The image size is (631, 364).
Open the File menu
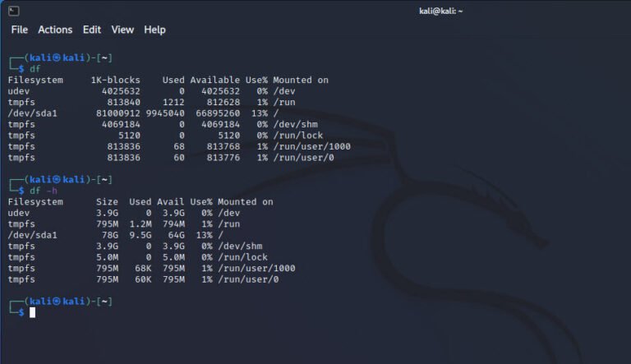pos(20,30)
